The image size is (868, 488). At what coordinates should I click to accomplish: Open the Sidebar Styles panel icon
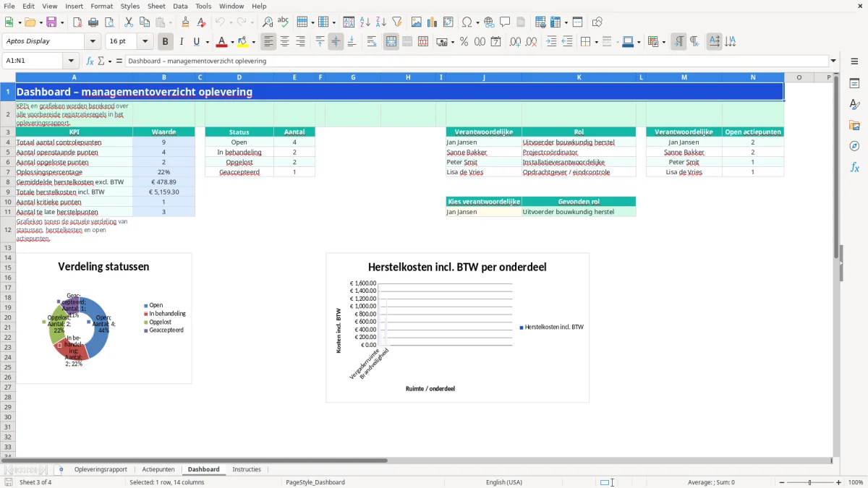(x=854, y=104)
